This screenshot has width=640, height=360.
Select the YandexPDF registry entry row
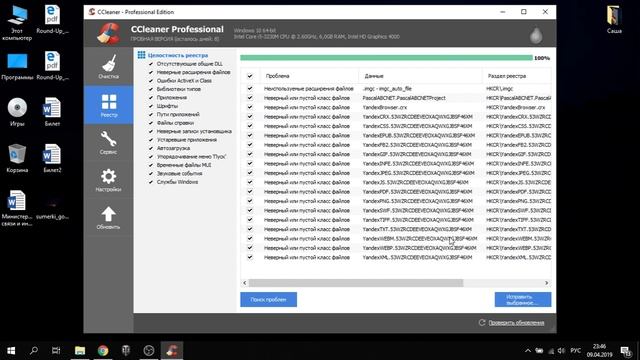(396, 191)
